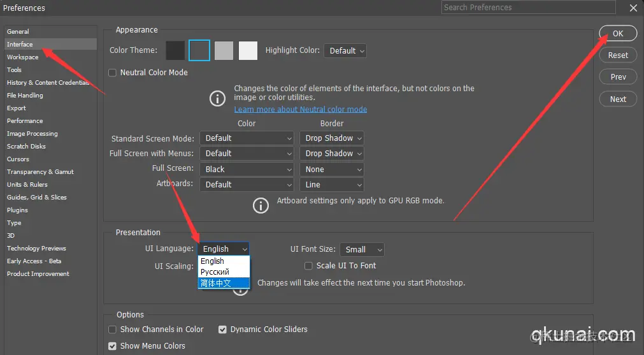Select the dark gray color theme swatch

pos(199,50)
